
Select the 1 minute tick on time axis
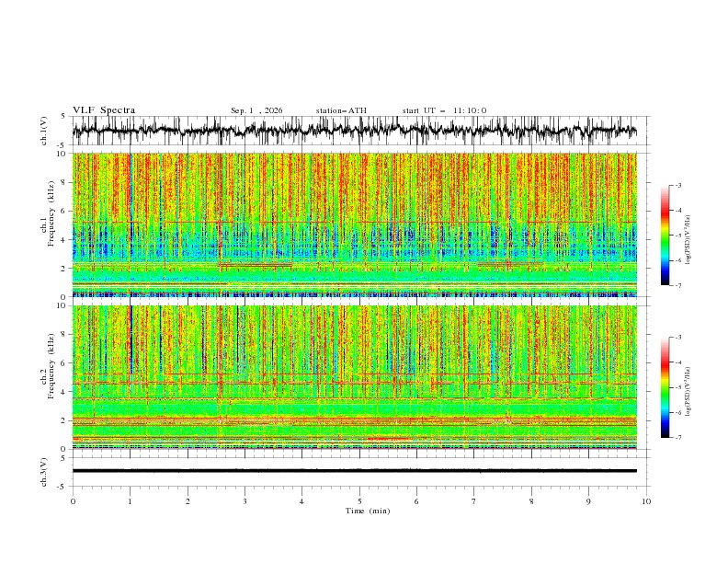tap(130, 501)
